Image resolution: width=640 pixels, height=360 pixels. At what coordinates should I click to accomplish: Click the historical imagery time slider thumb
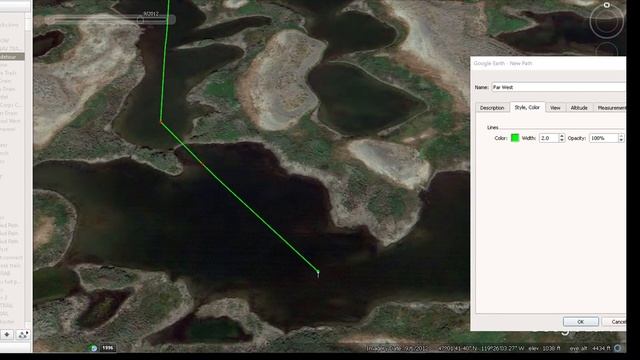click(x=140, y=20)
